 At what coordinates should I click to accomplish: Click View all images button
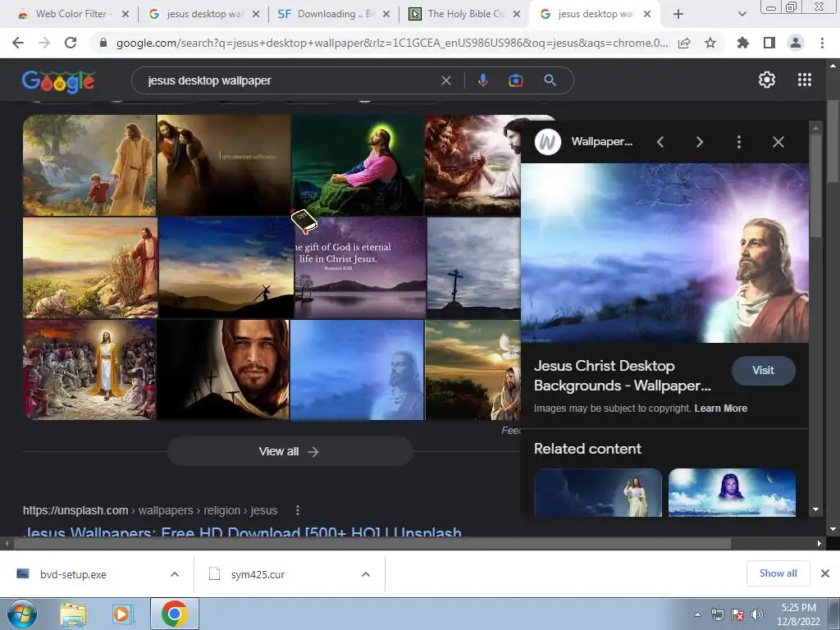pyautogui.click(x=290, y=452)
